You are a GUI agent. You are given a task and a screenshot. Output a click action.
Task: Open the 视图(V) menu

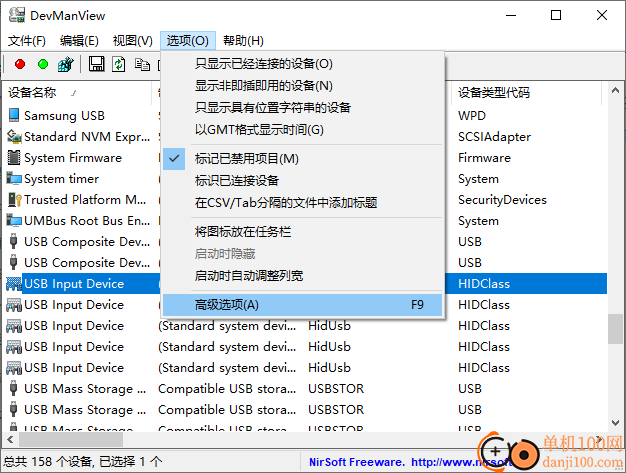133,41
